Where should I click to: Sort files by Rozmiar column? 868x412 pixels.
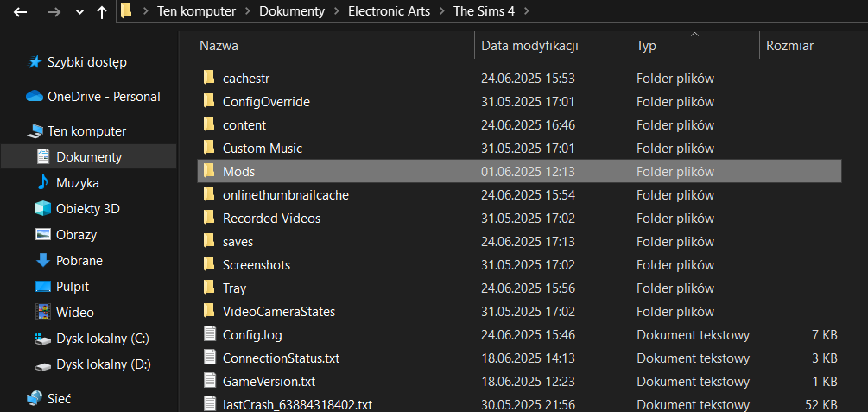click(x=789, y=45)
